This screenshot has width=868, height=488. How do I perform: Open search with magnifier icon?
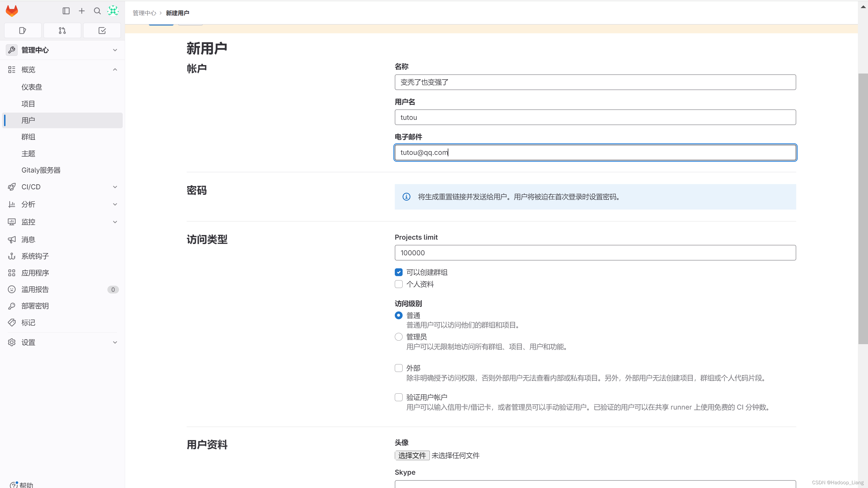click(97, 11)
